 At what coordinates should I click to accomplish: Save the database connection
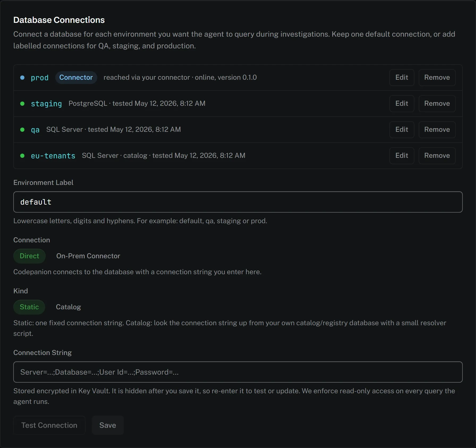tap(108, 425)
